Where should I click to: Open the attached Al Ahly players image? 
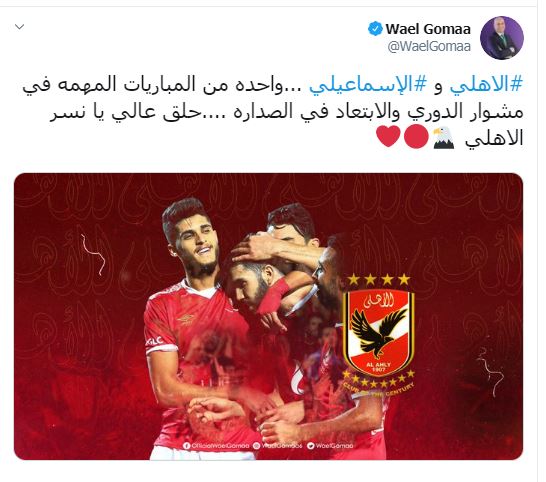(268, 316)
